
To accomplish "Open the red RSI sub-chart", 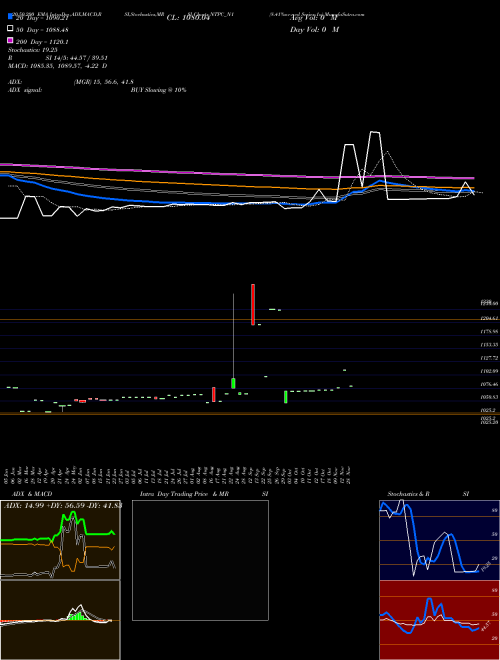I will click(x=439, y=620).
